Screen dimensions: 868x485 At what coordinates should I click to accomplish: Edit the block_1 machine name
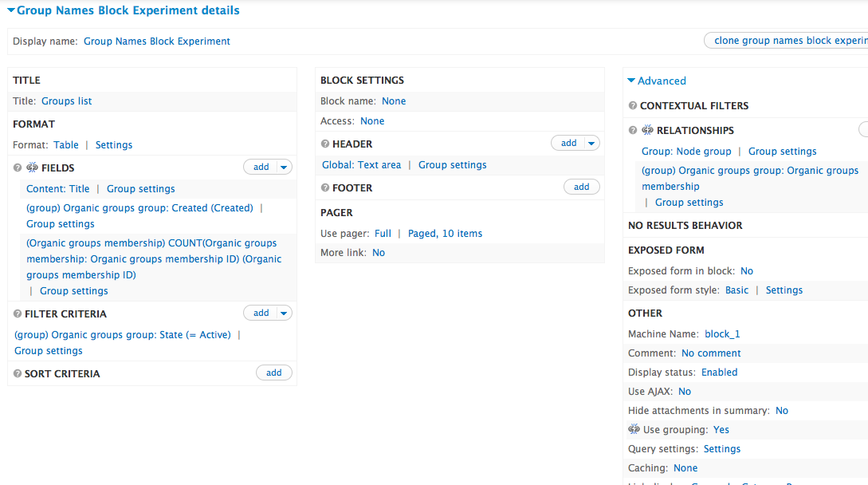click(x=722, y=334)
